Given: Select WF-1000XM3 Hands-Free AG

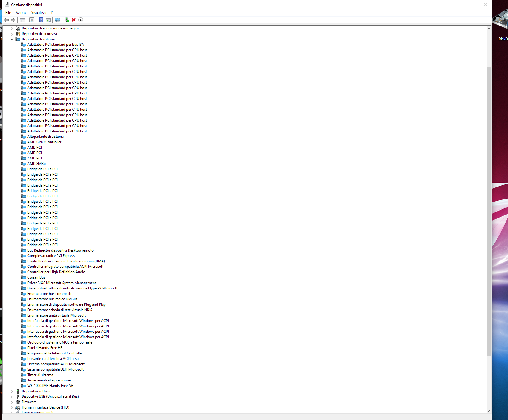Looking at the screenshot, I should pos(51,386).
